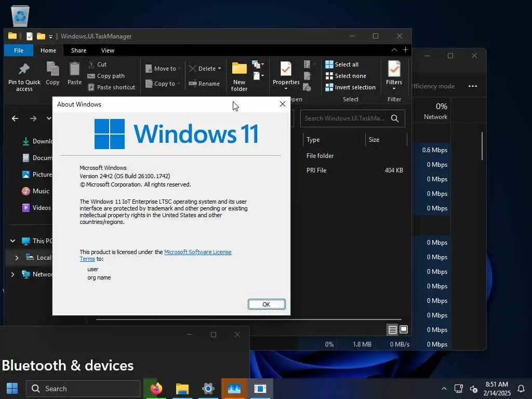The height and width of the screenshot is (399, 532).
Task: Click the Rename ribbon button
Action: tap(204, 84)
